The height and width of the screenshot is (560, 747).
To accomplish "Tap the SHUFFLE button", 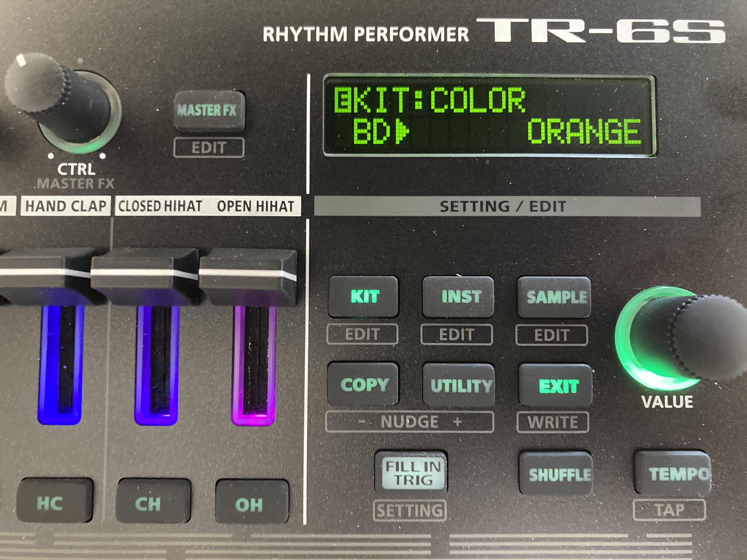I will coord(556,473).
